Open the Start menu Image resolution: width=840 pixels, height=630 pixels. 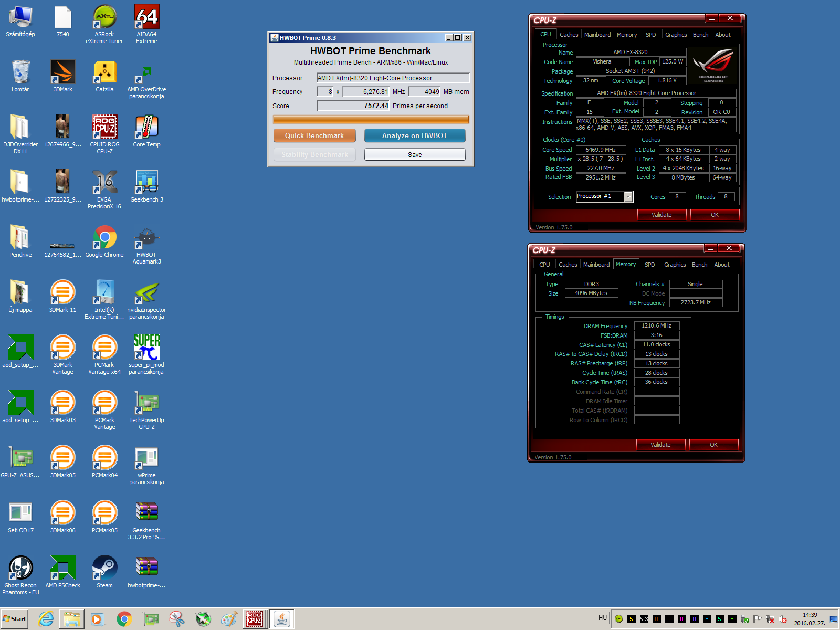(15, 619)
